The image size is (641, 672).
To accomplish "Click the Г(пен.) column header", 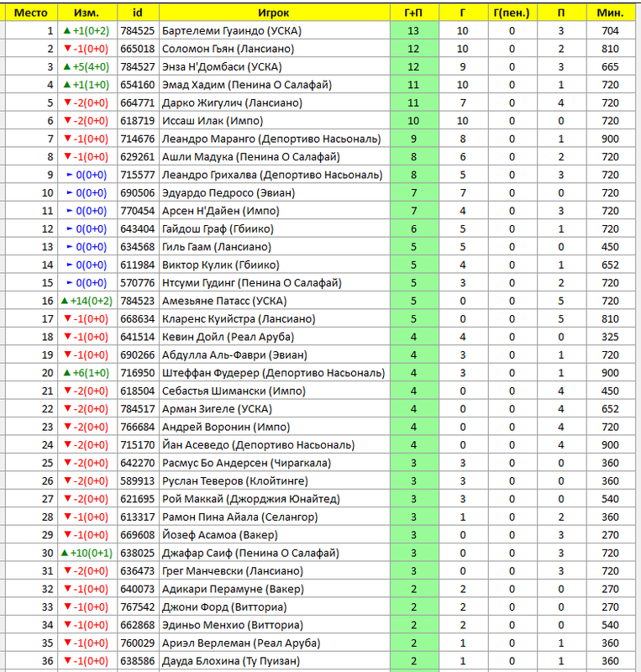I will click(x=512, y=13).
